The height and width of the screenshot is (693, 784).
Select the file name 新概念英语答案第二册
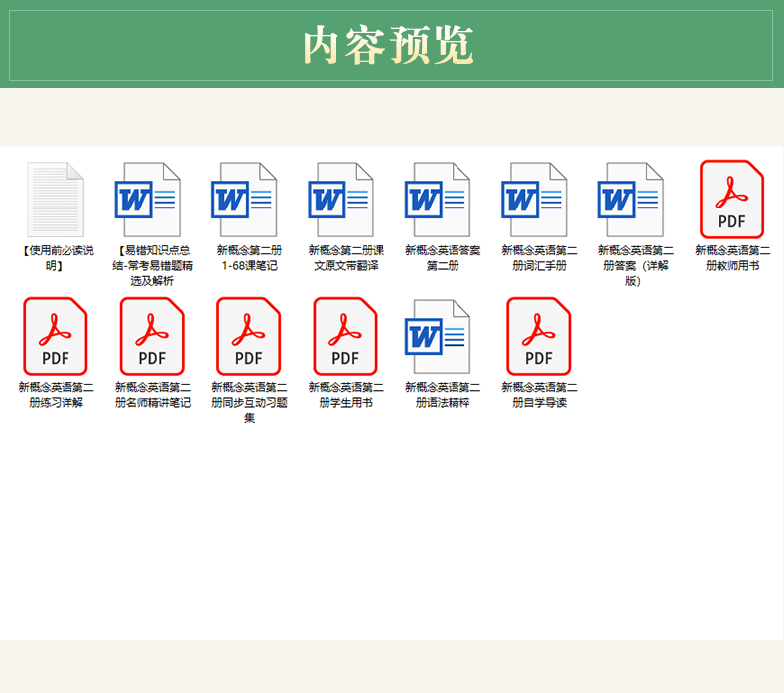pos(443,258)
